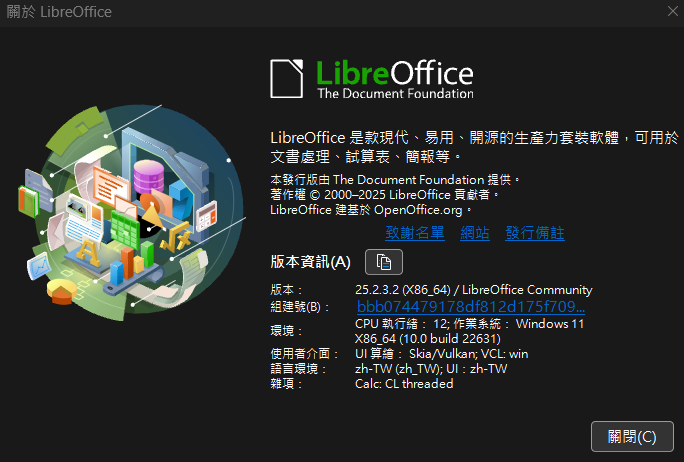Click the 版本資訊(A) heading label

pyautogui.click(x=311, y=262)
